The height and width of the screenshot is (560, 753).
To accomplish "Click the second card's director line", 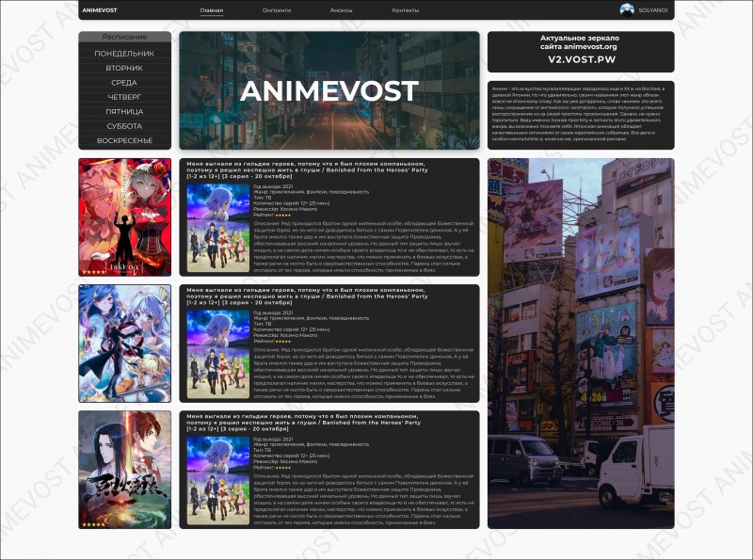I will [x=285, y=335].
